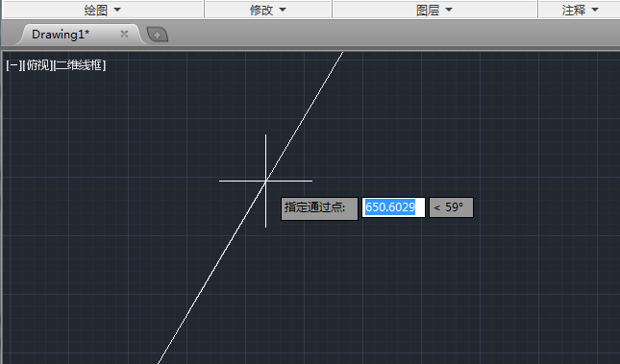Screen dimensions: 620x364
Task: Click the 59° angle input field
Action: tap(451, 207)
